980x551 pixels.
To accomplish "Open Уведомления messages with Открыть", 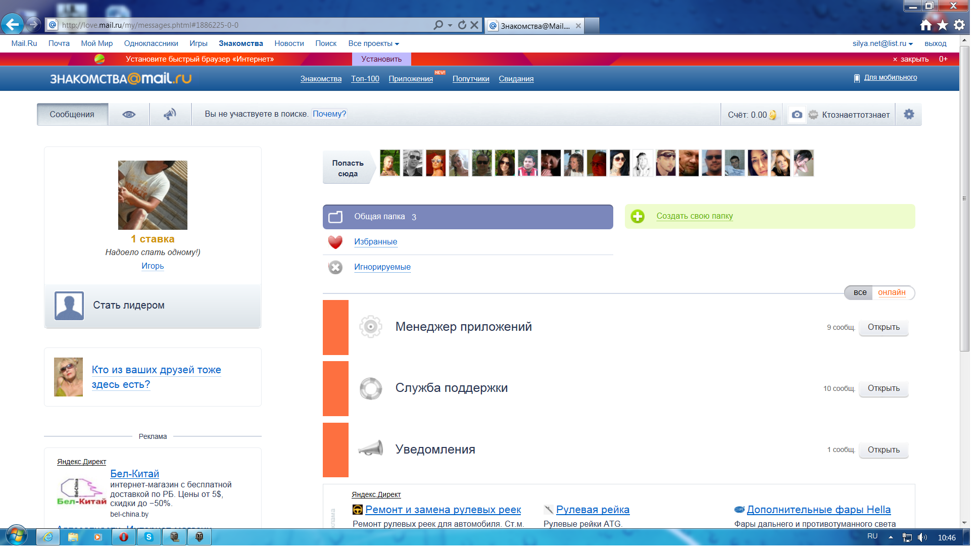I will pos(884,450).
